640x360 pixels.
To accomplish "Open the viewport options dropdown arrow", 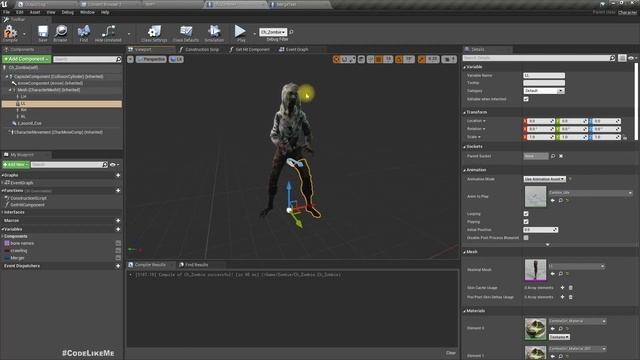I will point(130,59).
